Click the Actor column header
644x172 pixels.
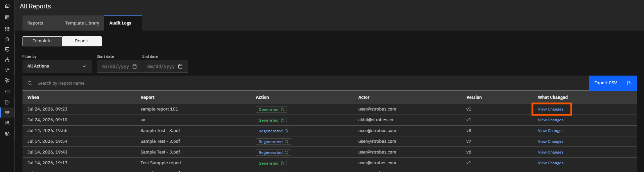pyautogui.click(x=364, y=97)
